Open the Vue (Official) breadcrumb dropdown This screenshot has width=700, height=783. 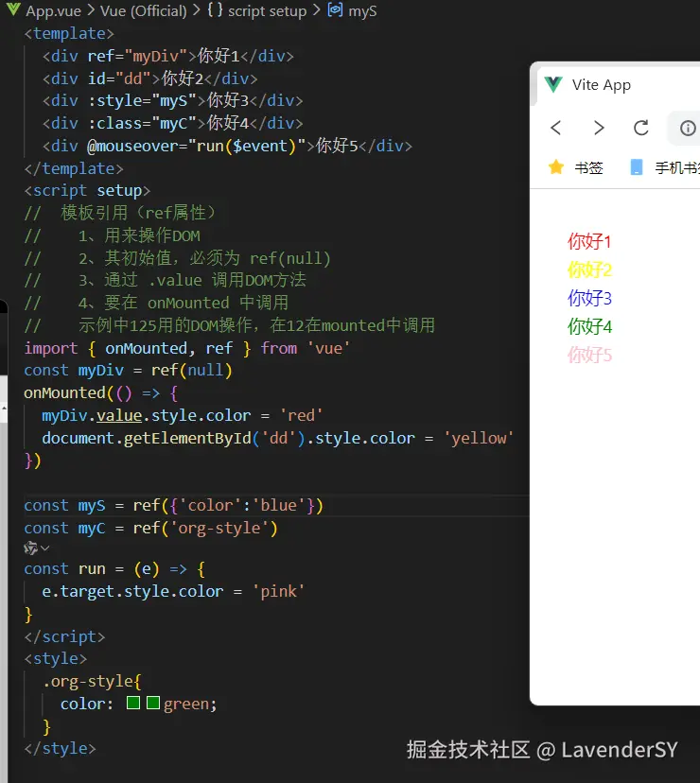[x=132, y=10]
